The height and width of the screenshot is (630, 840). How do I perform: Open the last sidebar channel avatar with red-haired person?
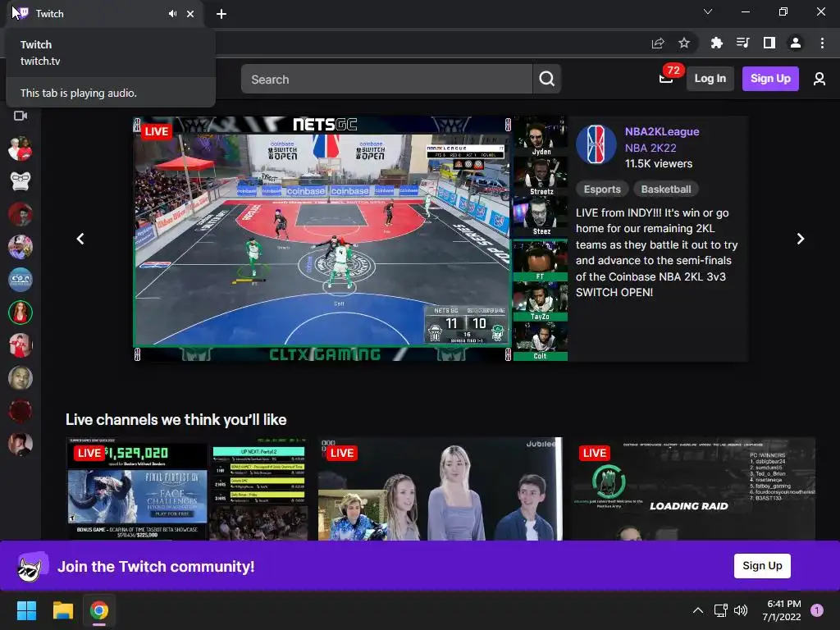coord(21,444)
